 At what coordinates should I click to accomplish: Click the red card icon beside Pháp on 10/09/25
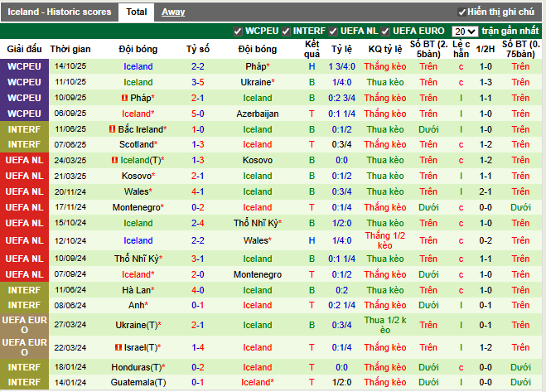[x=124, y=99]
